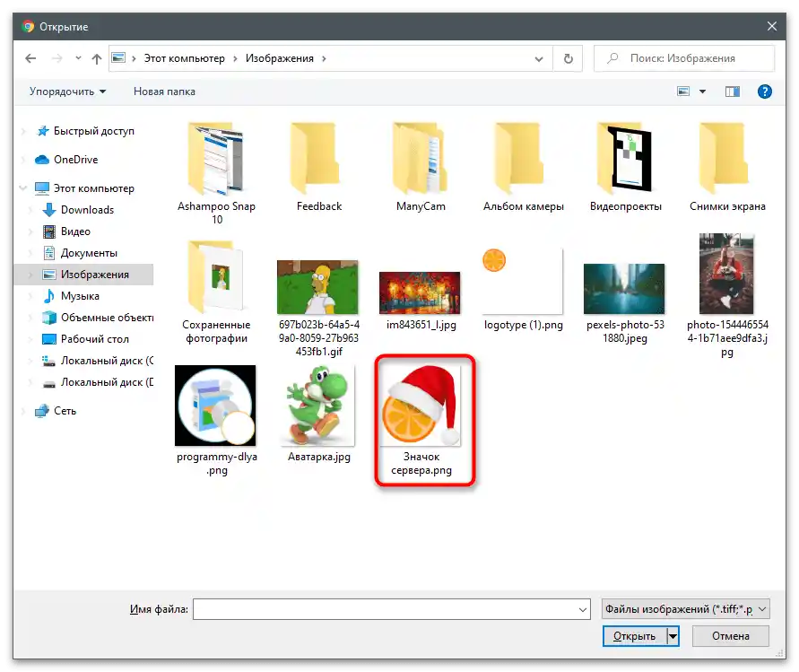This screenshot has width=799, height=672.
Task: Click Этот компьютер in address breadcrumb
Action: pyautogui.click(x=184, y=58)
